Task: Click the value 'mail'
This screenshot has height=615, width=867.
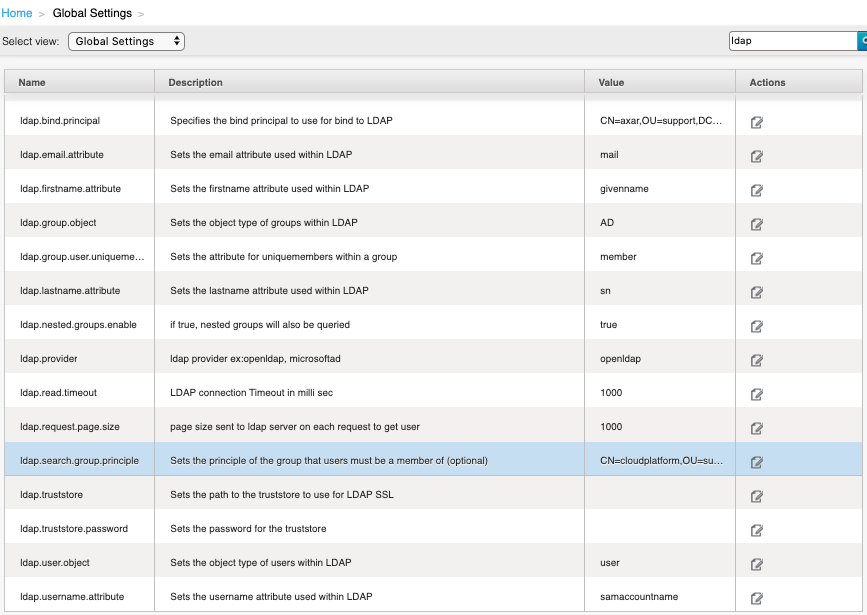Action: pyautogui.click(x=609, y=155)
